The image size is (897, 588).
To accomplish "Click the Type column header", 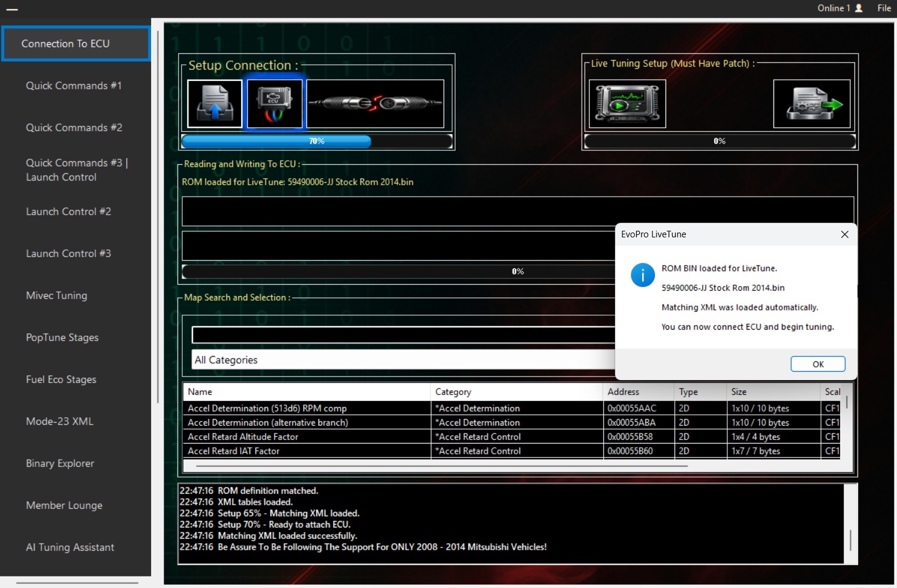I will tap(700, 392).
